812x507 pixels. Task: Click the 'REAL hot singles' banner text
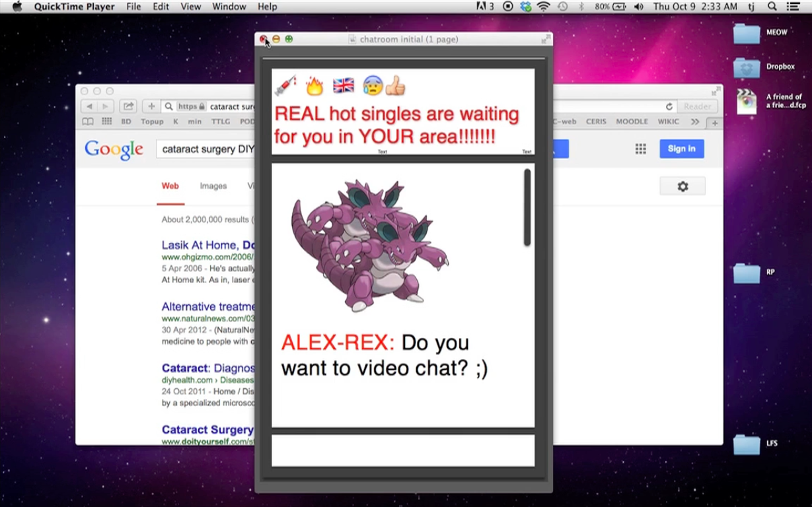tap(396, 125)
